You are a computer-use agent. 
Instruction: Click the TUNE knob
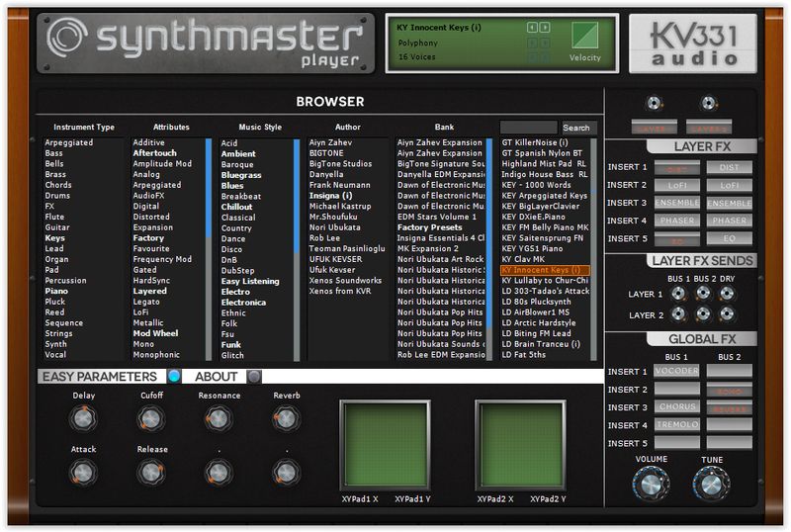tap(711, 485)
